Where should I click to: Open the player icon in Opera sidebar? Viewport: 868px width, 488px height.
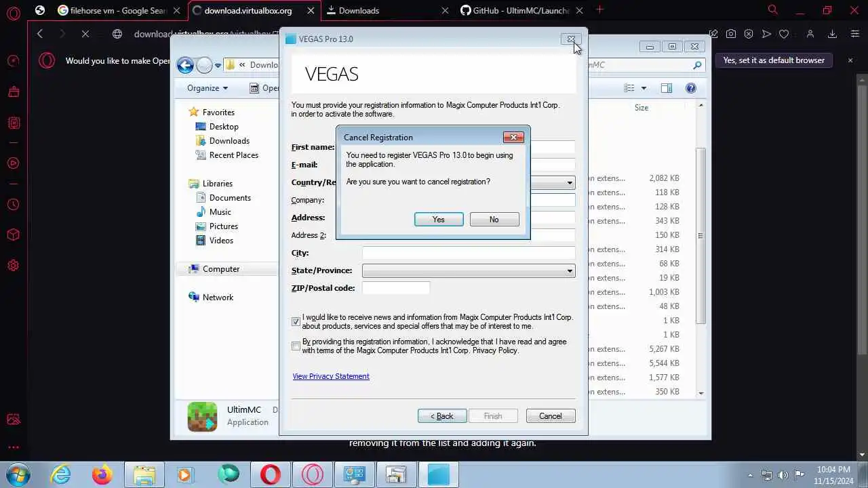coord(13,163)
